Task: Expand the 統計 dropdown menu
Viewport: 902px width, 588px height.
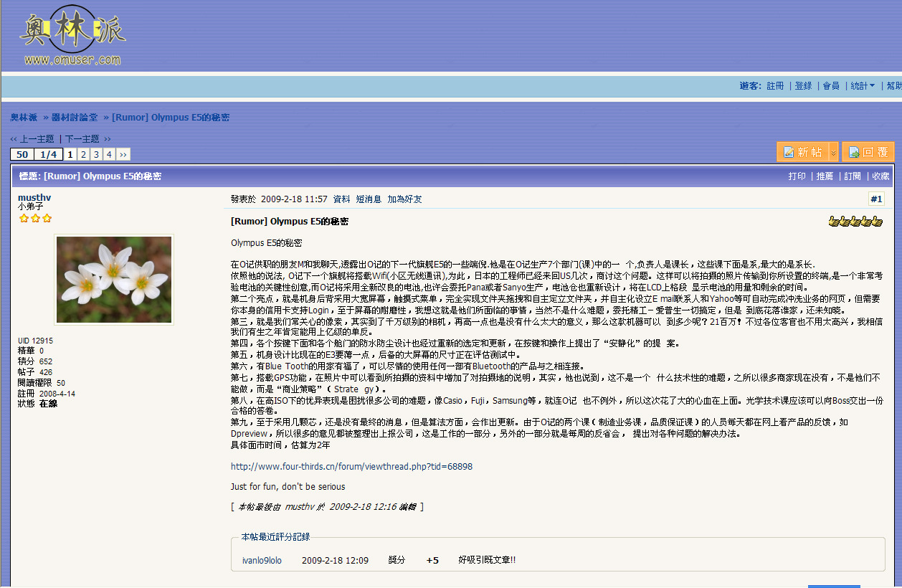Action: click(863, 86)
